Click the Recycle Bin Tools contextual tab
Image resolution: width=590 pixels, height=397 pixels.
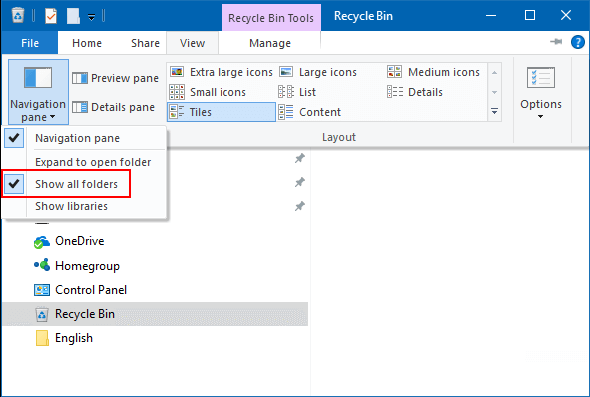(x=271, y=18)
